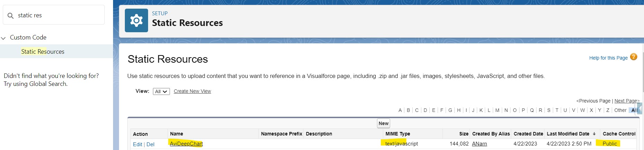Open the AviDeepChart resource name link
The width and height of the screenshot is (644, 150).
click(x=186, y=144)
